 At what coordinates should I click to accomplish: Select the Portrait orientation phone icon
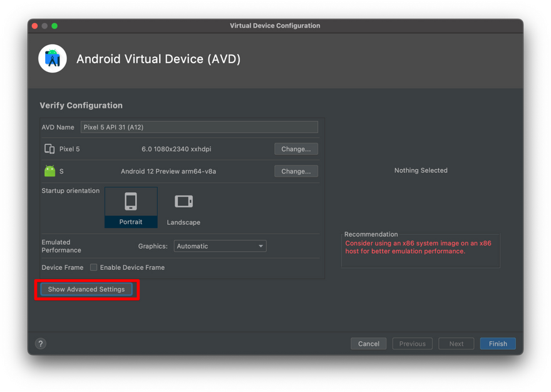(131, 202)
